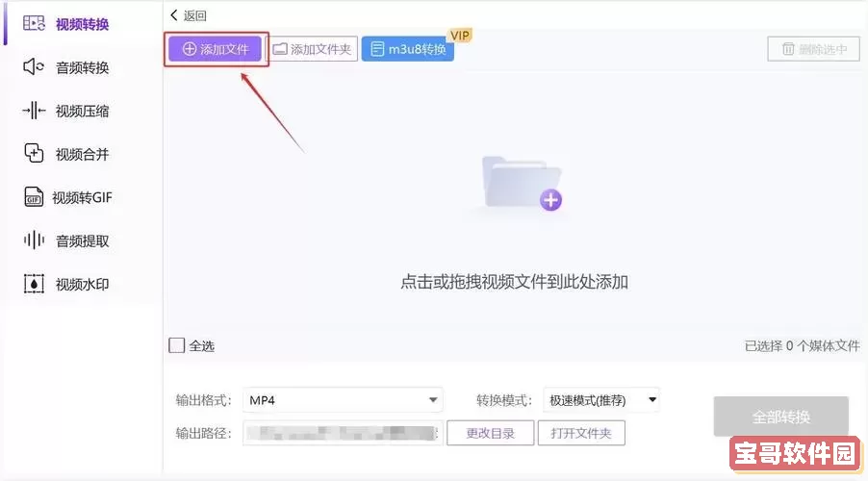The height and width of the screenshot is (481, 868).
Task: Click the 打开文件夹 open folder button
Action: click(581, 433)
